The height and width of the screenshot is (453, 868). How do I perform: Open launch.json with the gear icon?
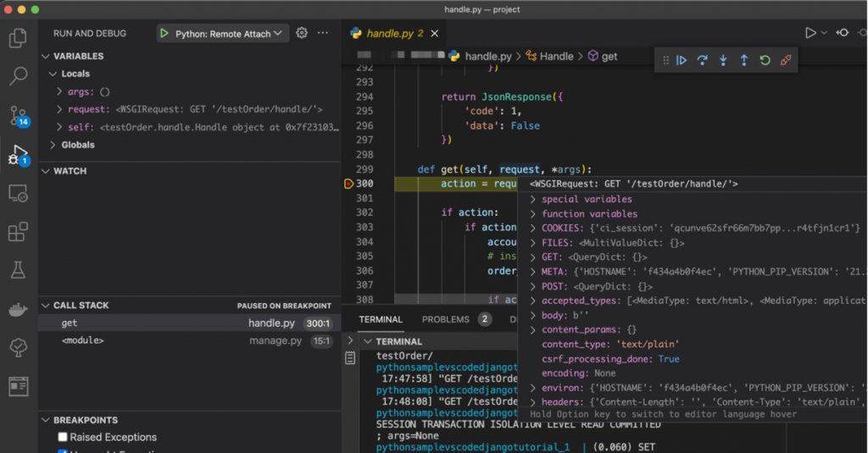[302, 33]
